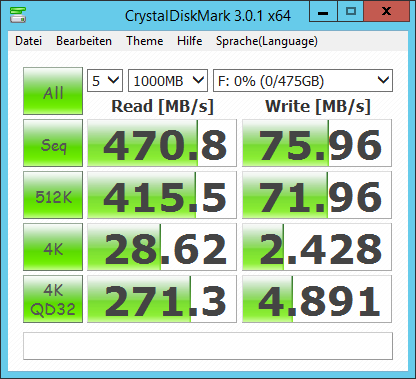
Task: Open the Bearbeiten menu
Action: [x=84, y=41]
